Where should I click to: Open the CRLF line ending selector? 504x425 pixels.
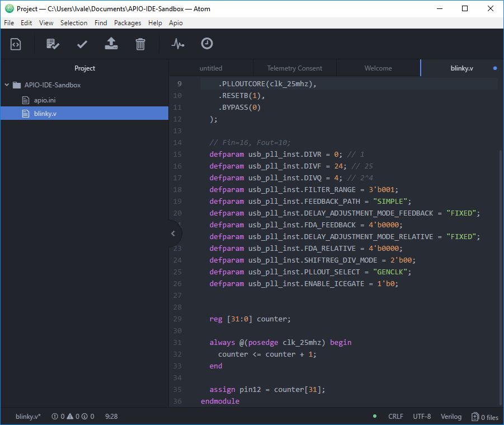pos(395,417)
